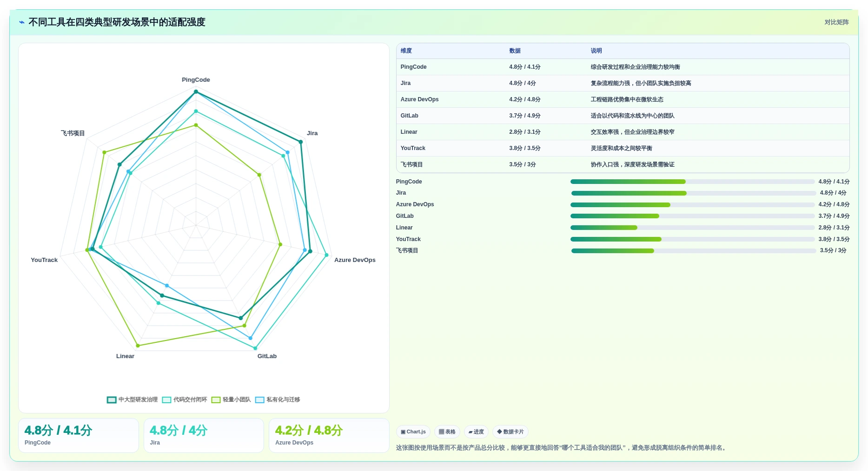Screen dimensions: 868x471
Task: Click the Jira axis label on radar
Action: tap(312, 133)
